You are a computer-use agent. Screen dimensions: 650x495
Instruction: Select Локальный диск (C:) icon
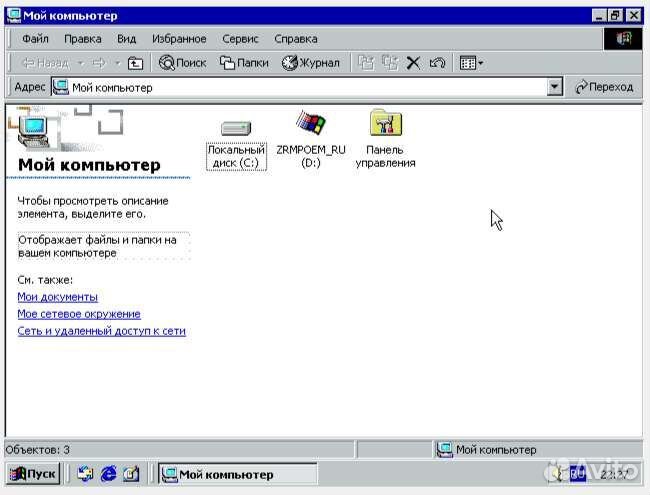tap(236, 143)
